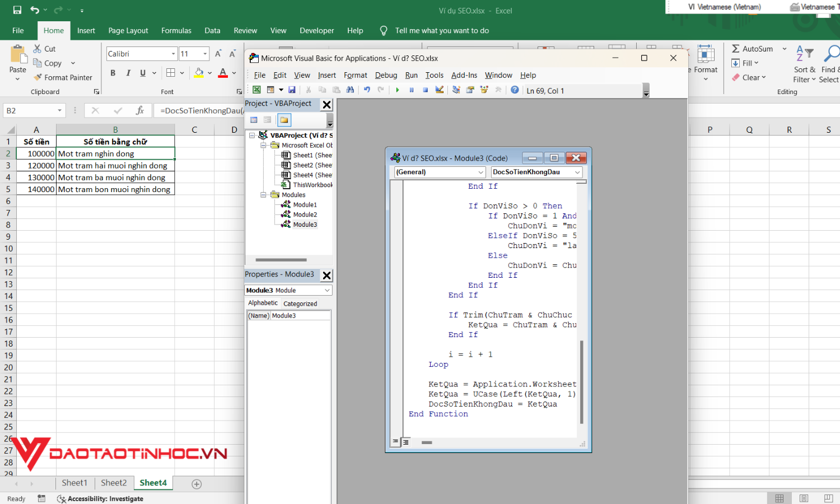This screenshot has width=840, height=504.
Task: Open Excel Page Layout ribbon tab
Action: click(128, 31)
